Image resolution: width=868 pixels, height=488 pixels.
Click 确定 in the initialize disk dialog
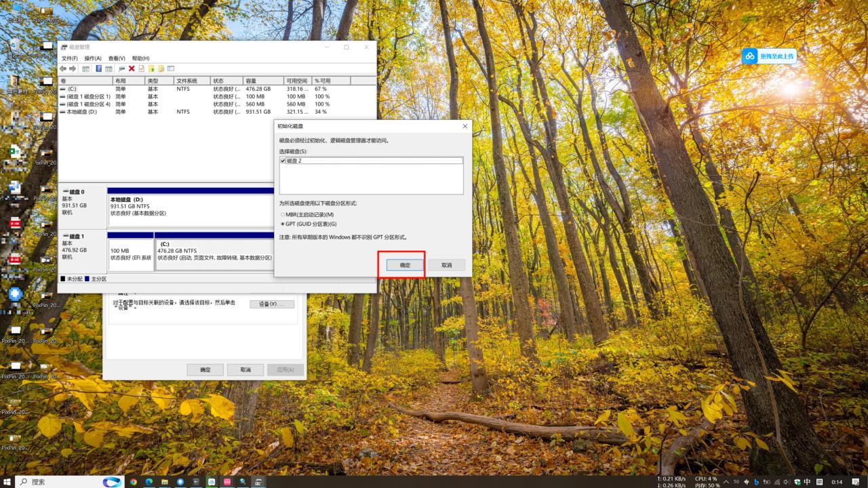click(405, 265)
